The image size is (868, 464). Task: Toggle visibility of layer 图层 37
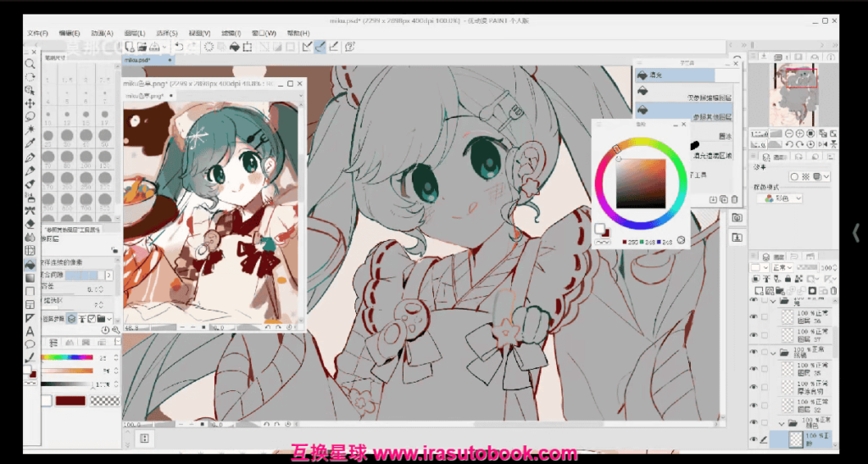pos(754,334)
